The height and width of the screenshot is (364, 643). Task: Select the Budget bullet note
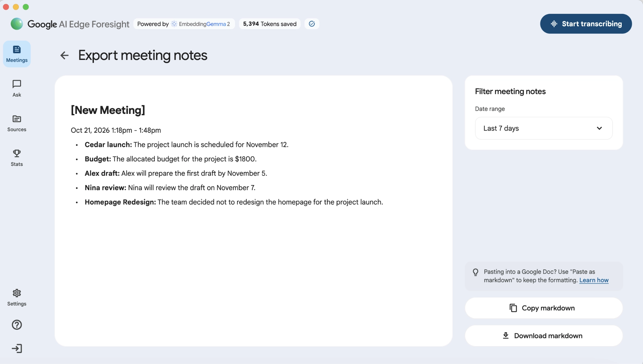pyautogui.click(x=170, y=159)
